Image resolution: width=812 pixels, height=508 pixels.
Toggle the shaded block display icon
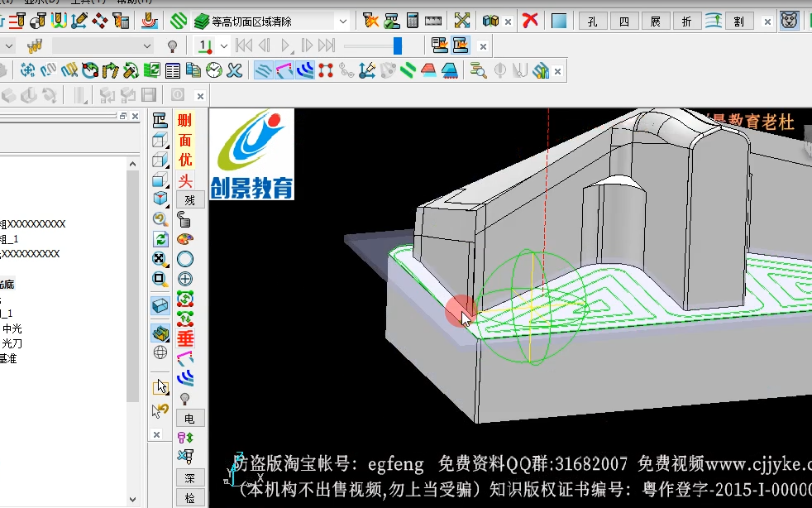pos(160,306)
